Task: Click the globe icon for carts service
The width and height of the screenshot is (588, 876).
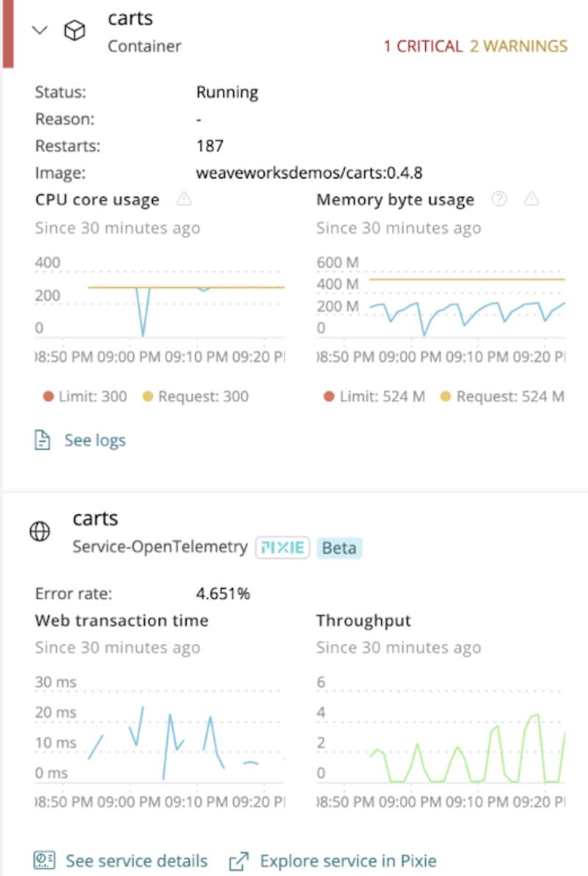Action: tap(40, 531)
